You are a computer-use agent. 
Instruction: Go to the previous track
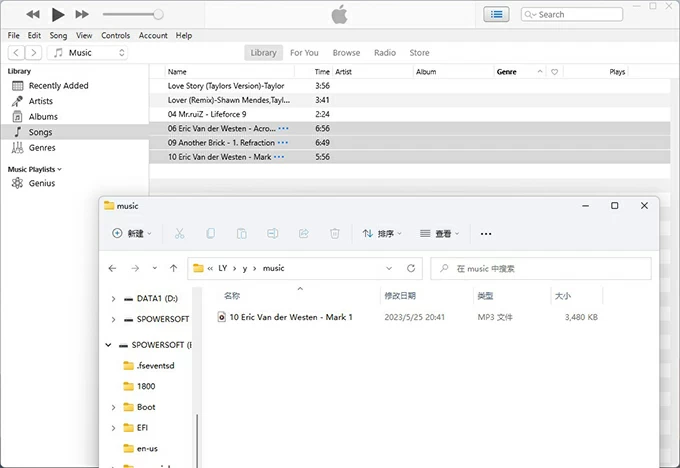coord(33,14)
